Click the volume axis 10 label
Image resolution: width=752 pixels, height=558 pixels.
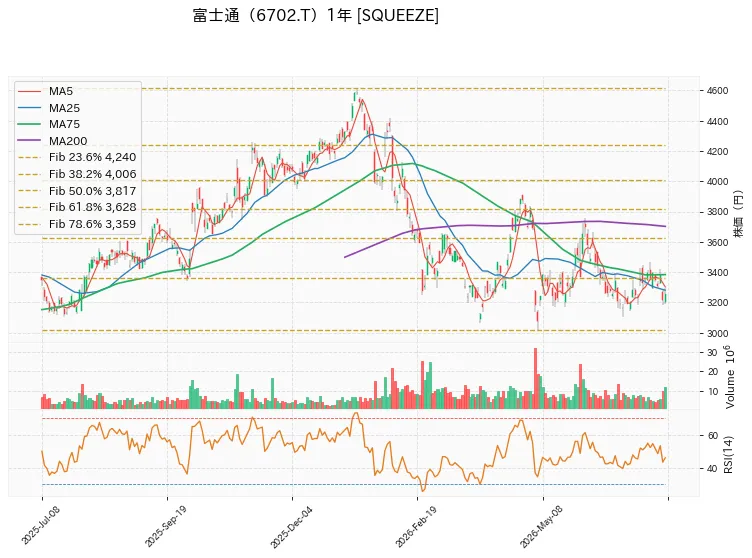pyautogui.click(x=712, y=392)
